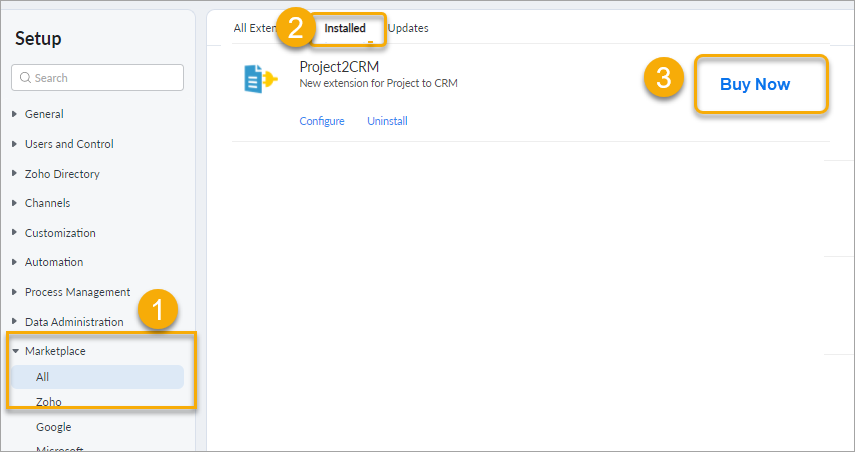Image resolution: width=855 pixels, height=452 pixels.
Task: Click the search magnifier icon in Setup
Action: 25,78
